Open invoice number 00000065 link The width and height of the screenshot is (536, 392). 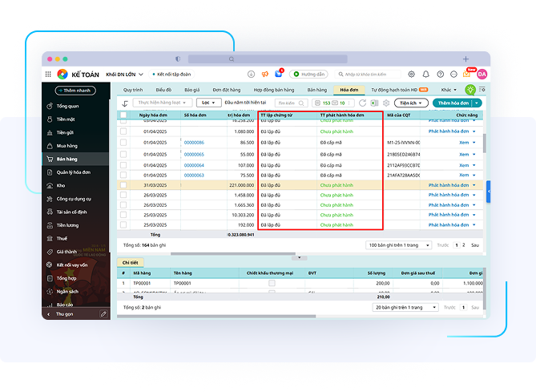194,153
